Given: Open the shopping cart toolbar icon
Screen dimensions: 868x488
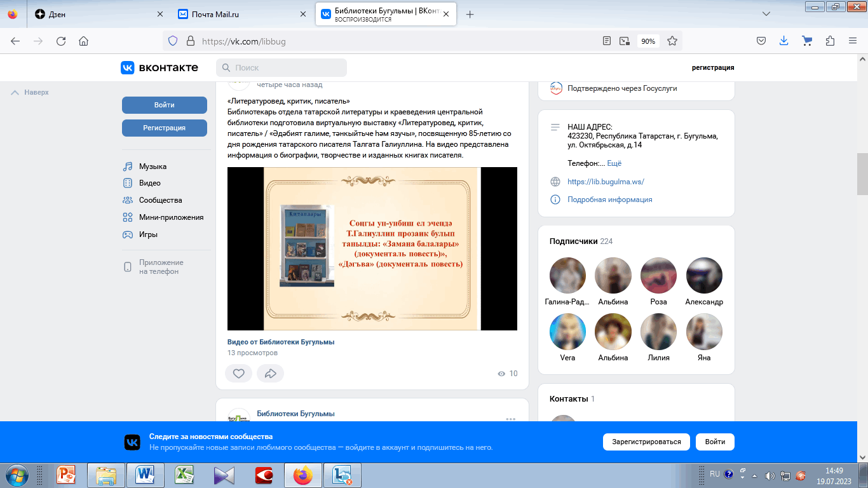Looking at the screenshot, I should pos(807,41).
